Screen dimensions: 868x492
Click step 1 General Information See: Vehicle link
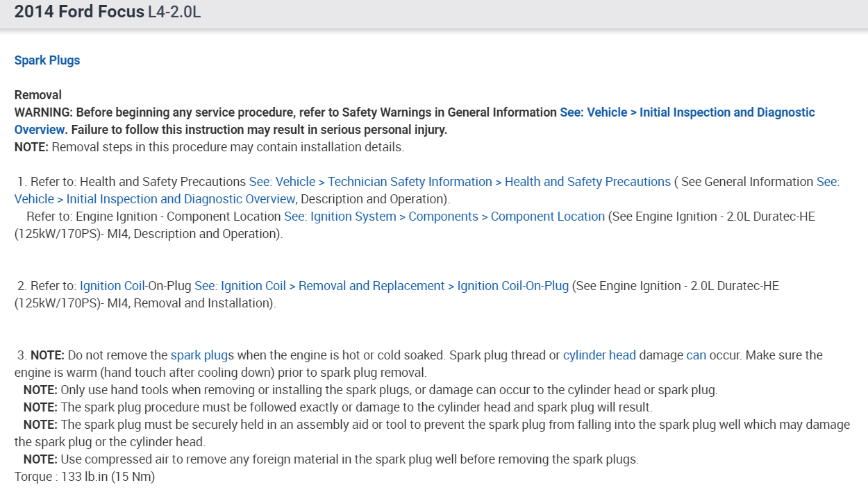(x=827, y=182)
